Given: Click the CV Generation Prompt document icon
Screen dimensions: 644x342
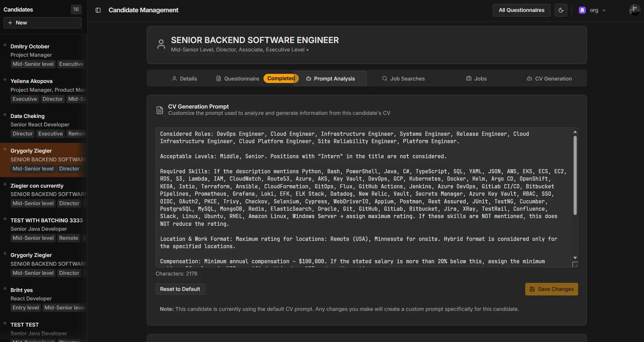Looking at the screenshot, I should pyautogui.click(x=160, y=110).
